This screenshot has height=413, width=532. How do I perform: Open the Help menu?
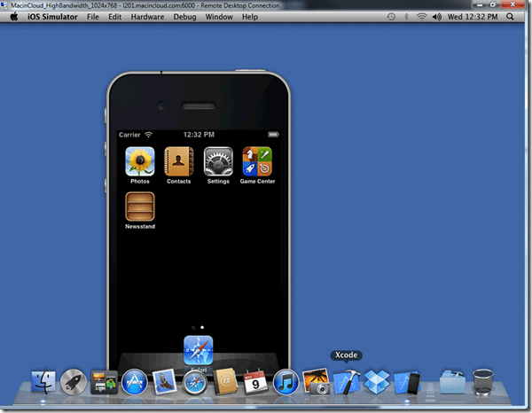[250, 17]
